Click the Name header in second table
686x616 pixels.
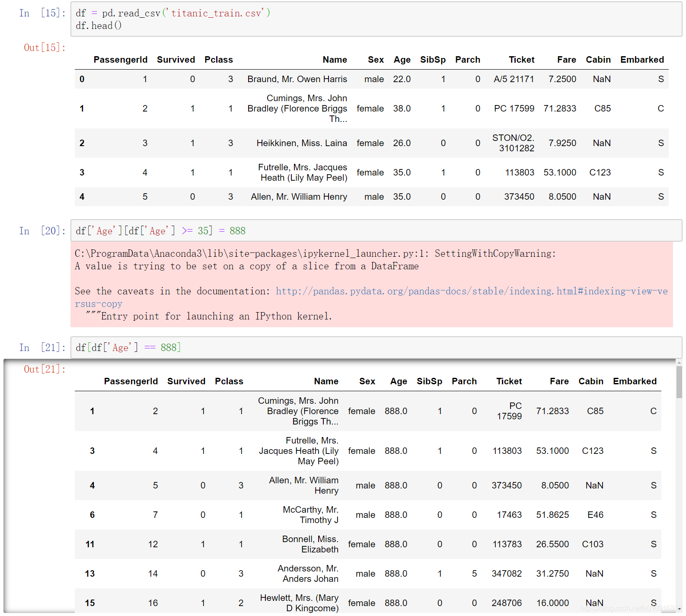click(x=326, y=381)
